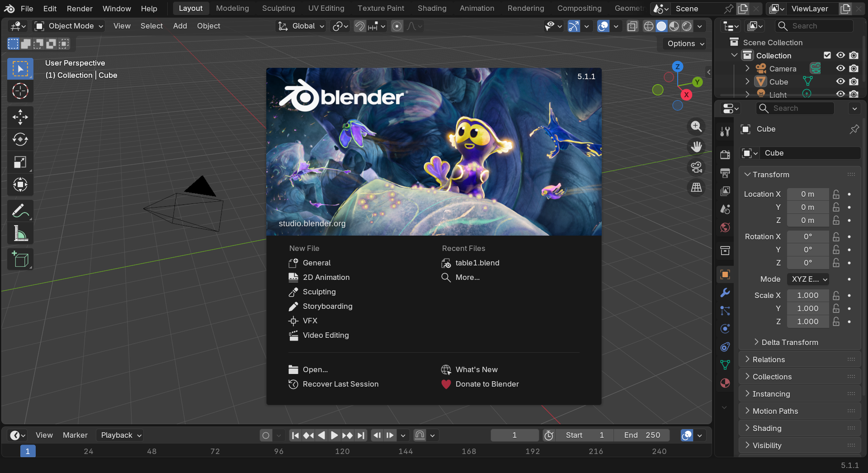Switch perspective/orthographic grid icon
Image resolution: width=868 pixels, height=473 pixels.
pyautogui.click(x=696, y=187)
